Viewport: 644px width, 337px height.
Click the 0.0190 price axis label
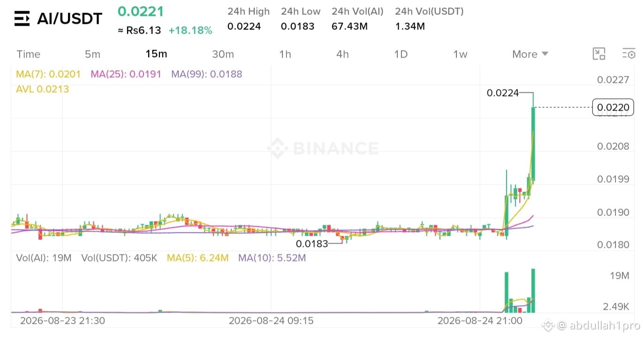[x=613, y=212]
